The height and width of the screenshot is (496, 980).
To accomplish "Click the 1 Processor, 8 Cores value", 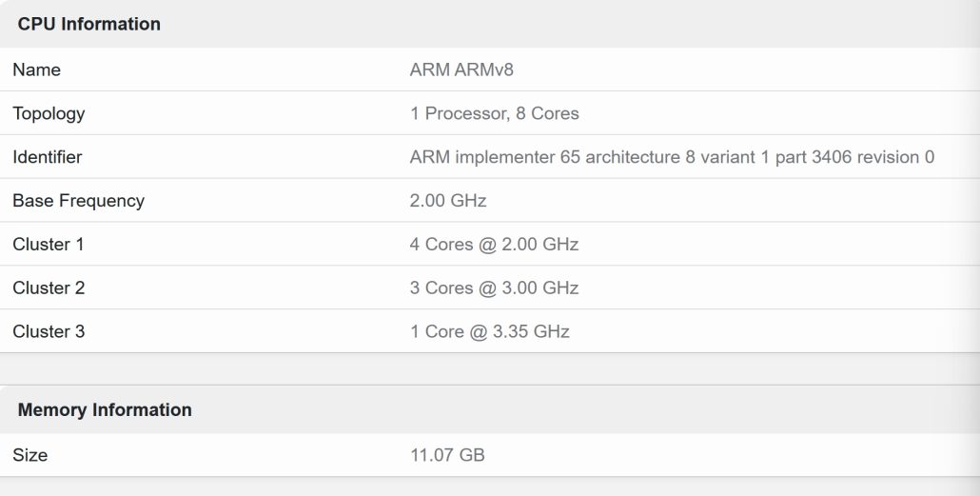I will click(494, 113).
